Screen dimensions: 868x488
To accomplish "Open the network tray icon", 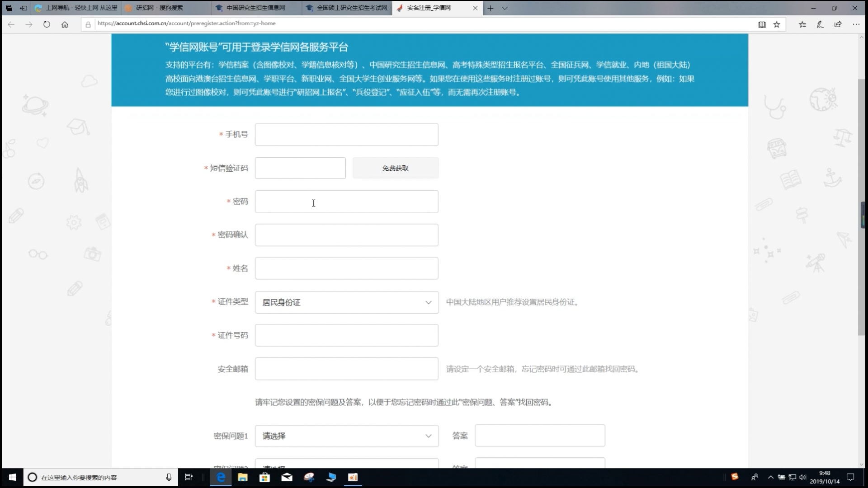I will (793, 477).
